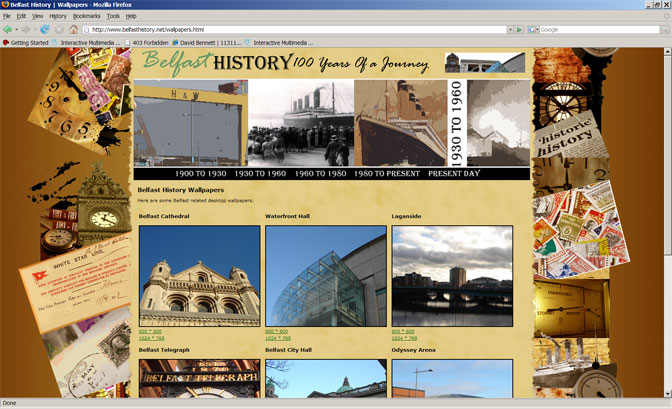The width and height of the screenshot is (672, 409).
Task: Click the Forward navigation arrow
Action: pos(23,29)
